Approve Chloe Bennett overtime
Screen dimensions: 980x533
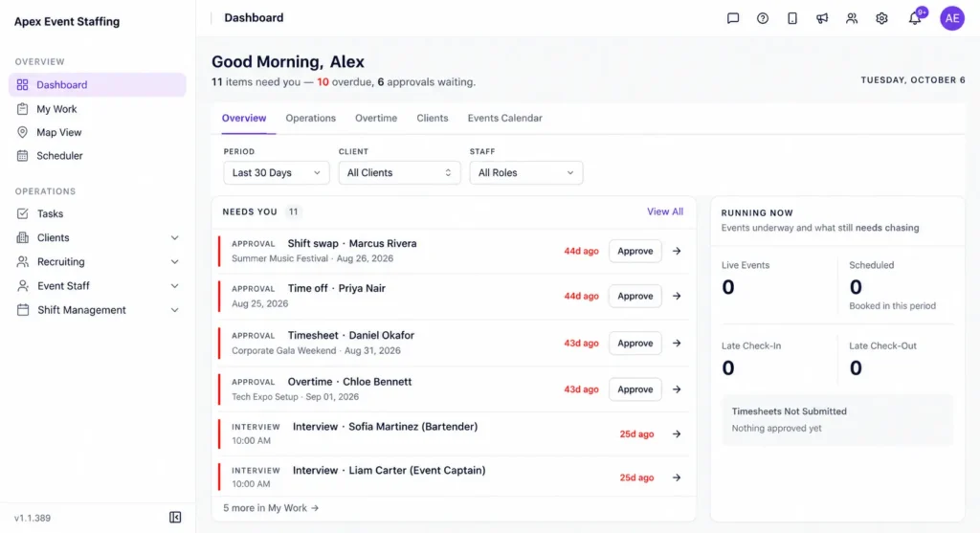coord(635,389)
